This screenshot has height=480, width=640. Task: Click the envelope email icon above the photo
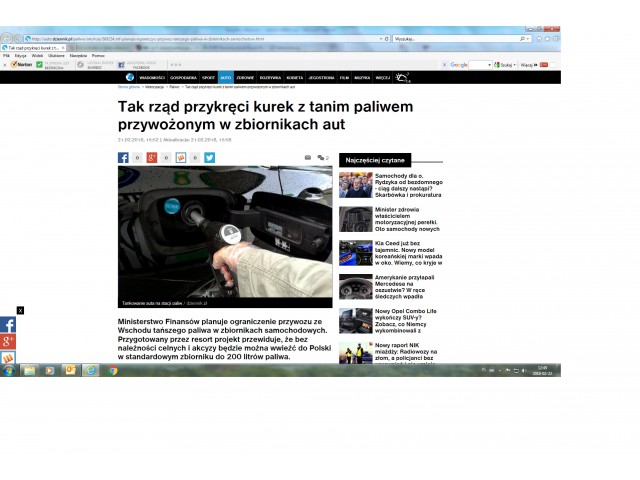308,157
